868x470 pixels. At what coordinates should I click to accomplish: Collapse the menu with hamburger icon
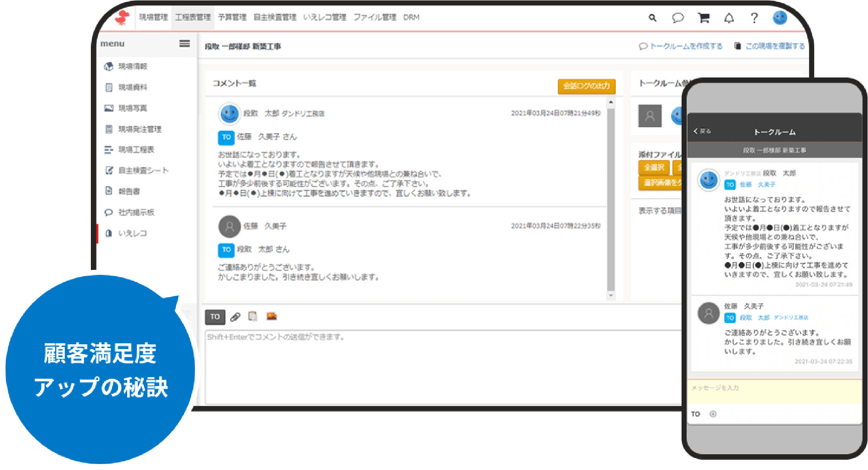(x=184, y=43)
